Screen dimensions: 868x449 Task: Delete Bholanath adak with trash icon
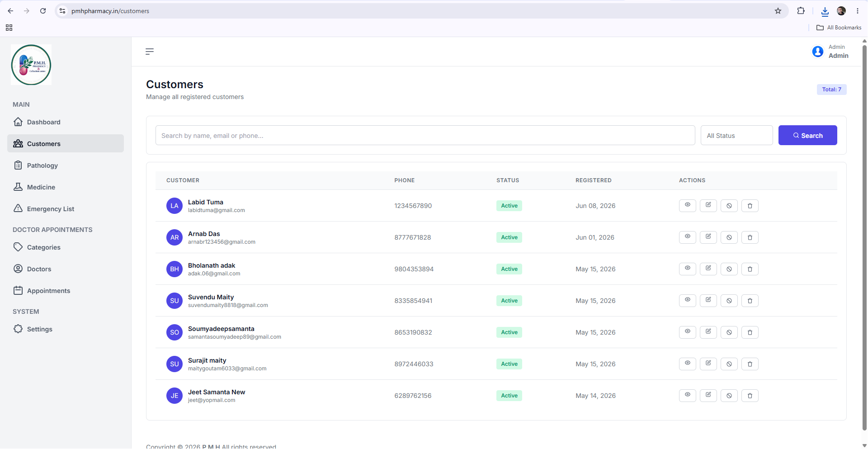750,269
